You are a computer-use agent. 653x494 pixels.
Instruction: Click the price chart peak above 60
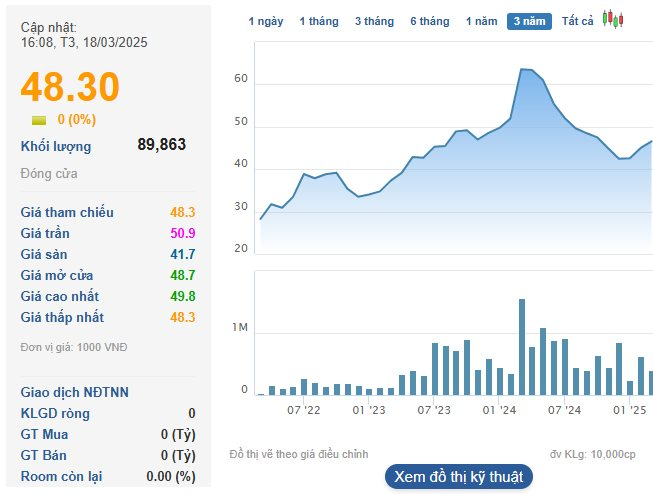(x=524, y=69)
